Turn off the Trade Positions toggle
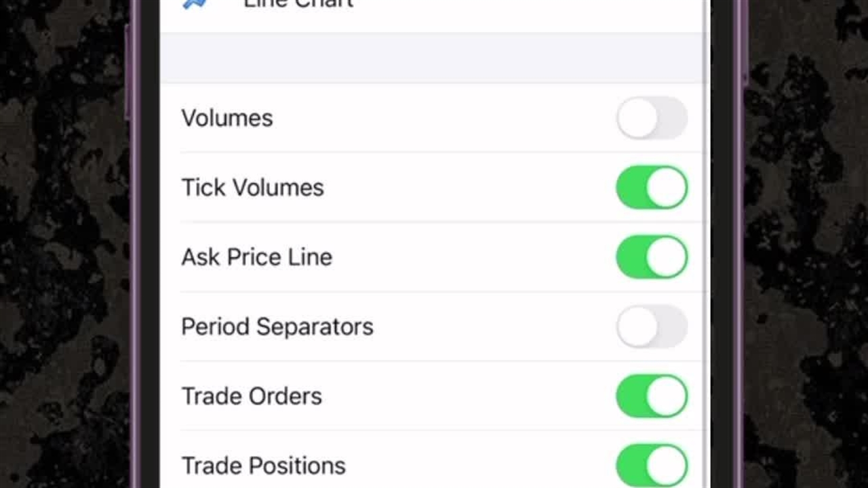Viewport: 868px width, 488px height. click(x=652, y=466)
